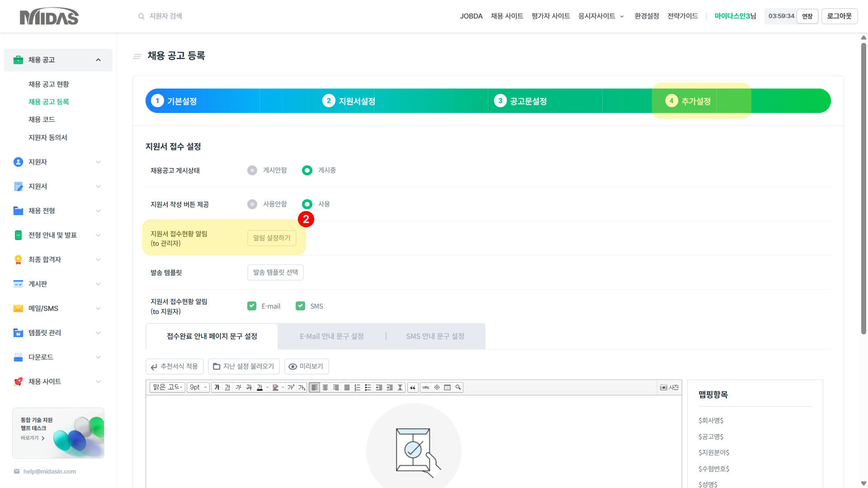The image size is (868, 488).
Task: Select the 게시안함 radio option
Action: click(x=252, y=170)
